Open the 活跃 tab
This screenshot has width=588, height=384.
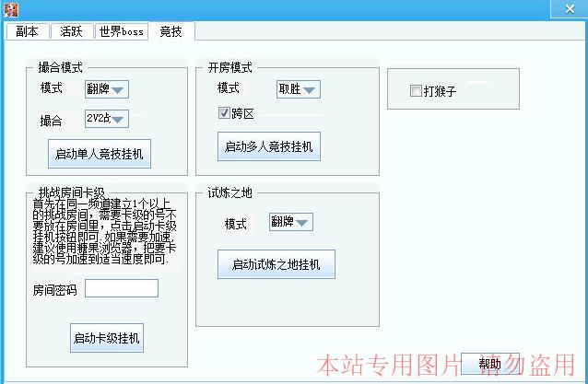click(71, 31)
